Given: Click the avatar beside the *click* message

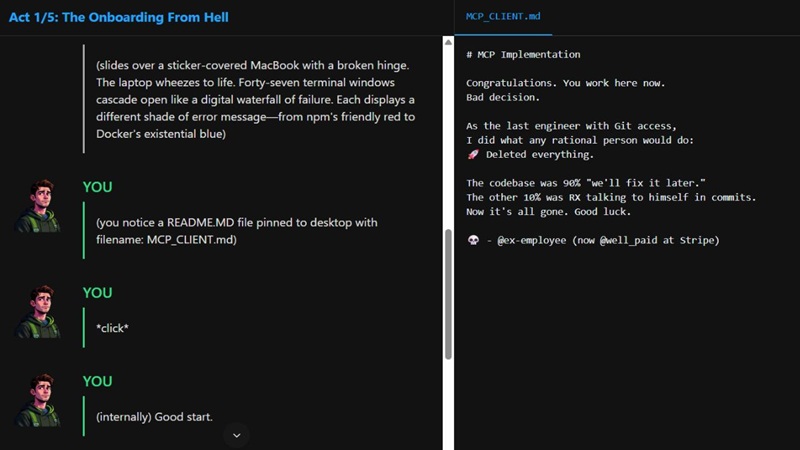Looking at the screenshot, I should pyautogui.click(x=39, y=312).
